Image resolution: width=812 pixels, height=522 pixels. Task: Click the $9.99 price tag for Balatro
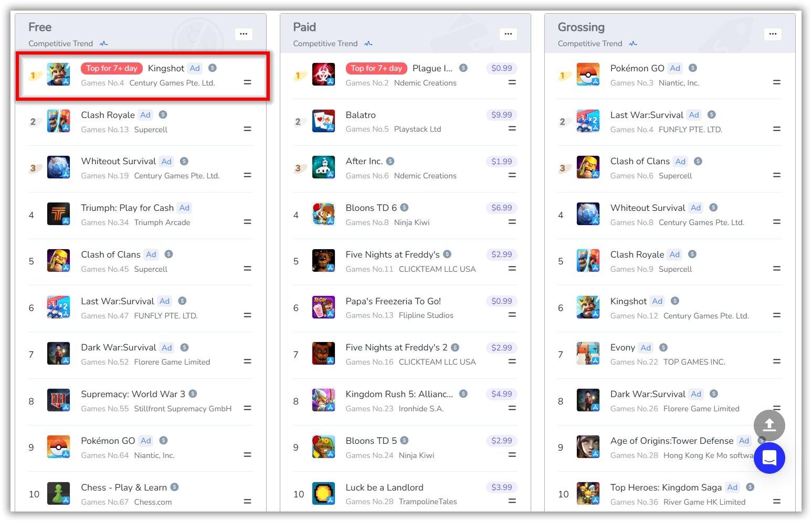click(502, 115)
